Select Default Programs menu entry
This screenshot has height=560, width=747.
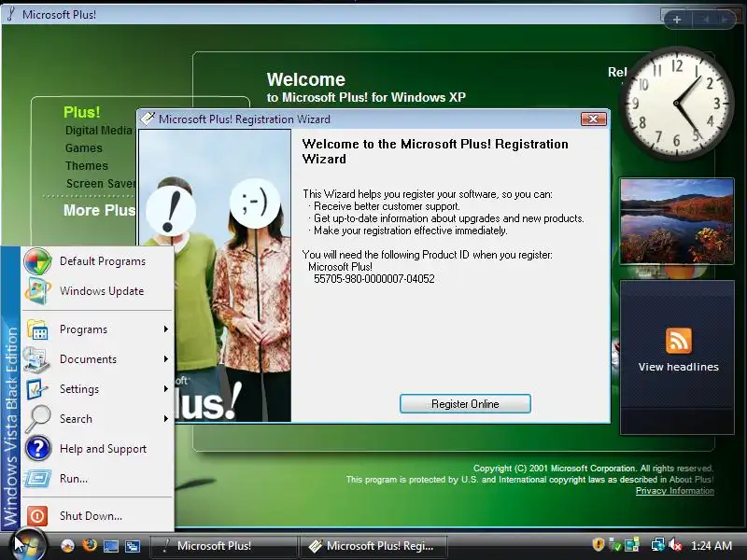pos(97,261)
